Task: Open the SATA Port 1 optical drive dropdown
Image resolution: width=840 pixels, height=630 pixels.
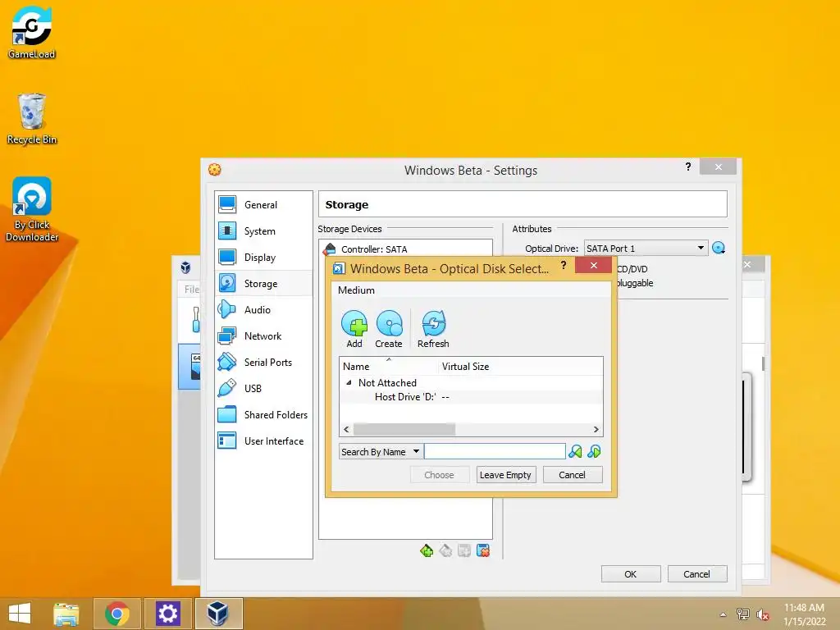Action: [646, 248]
